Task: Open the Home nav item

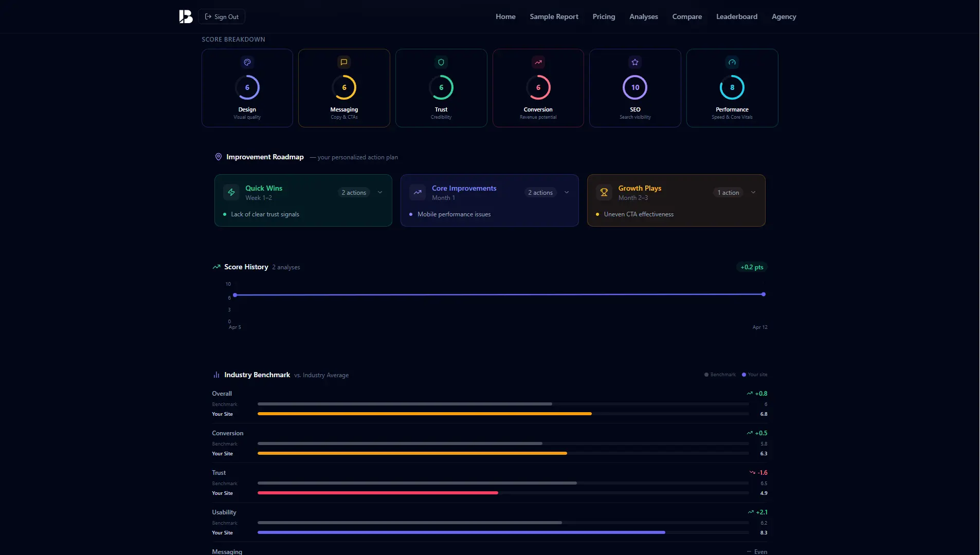Action: click(x=505, y=16)
